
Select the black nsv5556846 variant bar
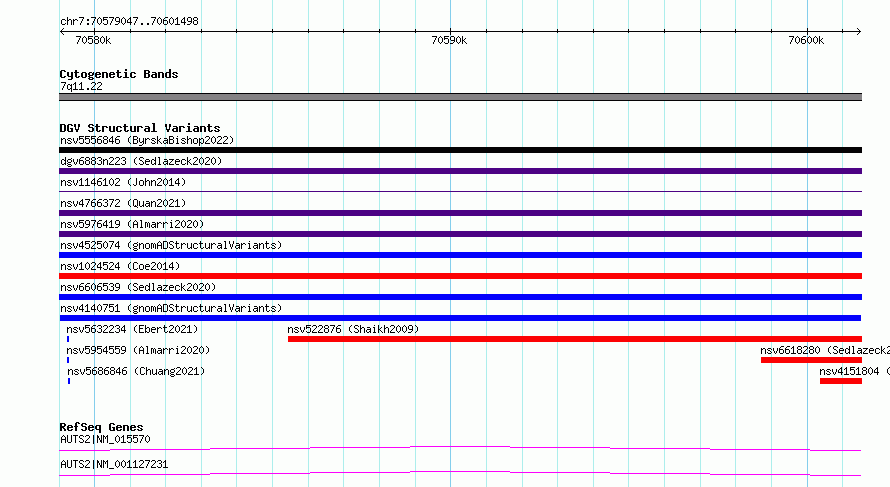(460, 150)
